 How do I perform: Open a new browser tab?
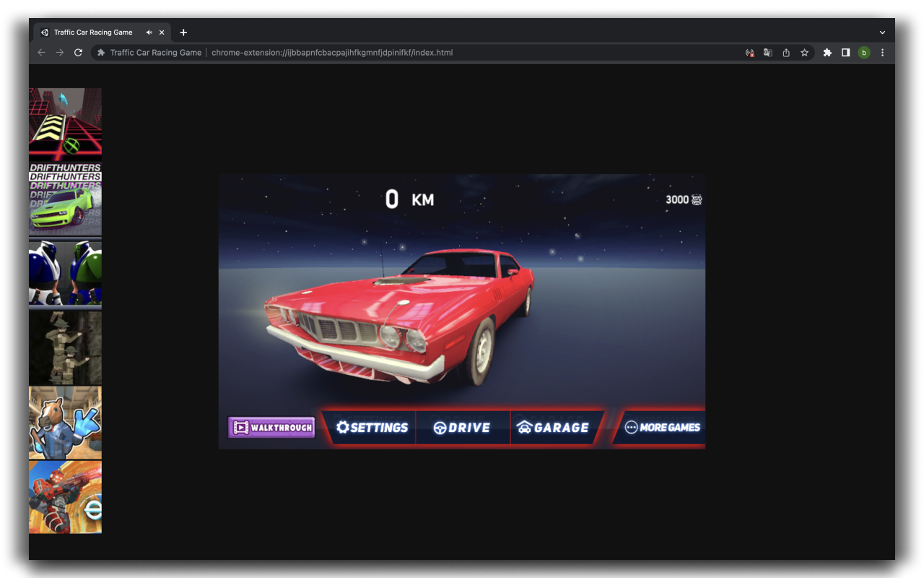pyautogui.click(x=183, y=33)
